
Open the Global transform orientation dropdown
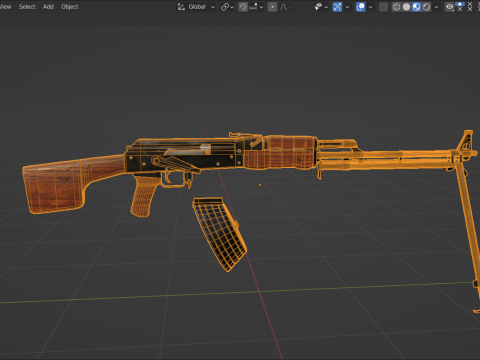tap(196, 7)
